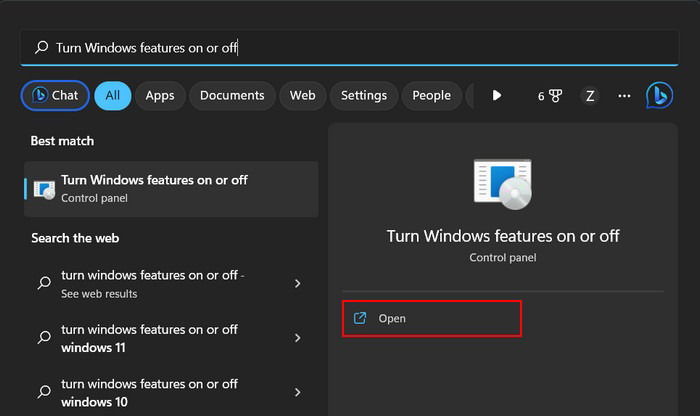The width and height of the screenshot is (700, 416).
Task: Select the 'Turn Windows features on or off' best match
Action: coord(171,189)
